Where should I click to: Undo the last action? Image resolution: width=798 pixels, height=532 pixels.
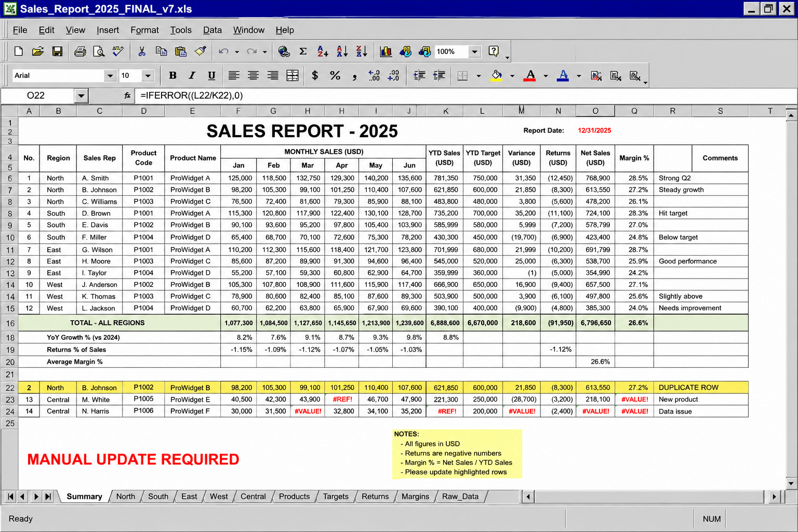point(223,51)
